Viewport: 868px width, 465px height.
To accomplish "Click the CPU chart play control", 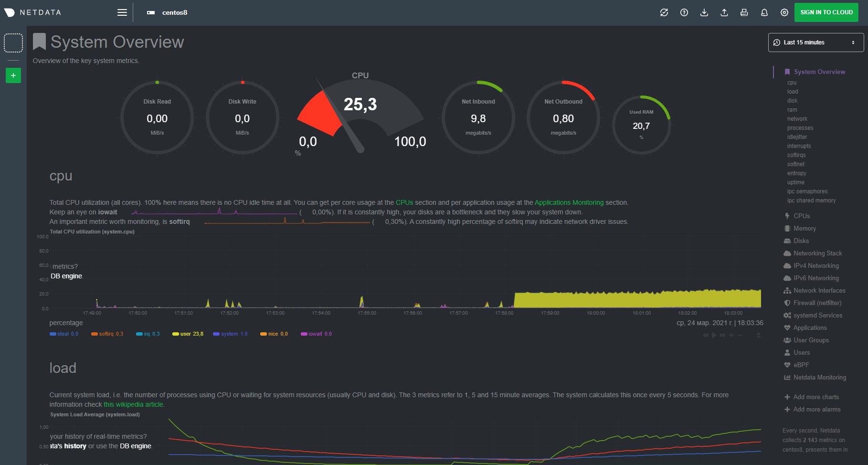I will pyautogui.click(x=714, y=335).
